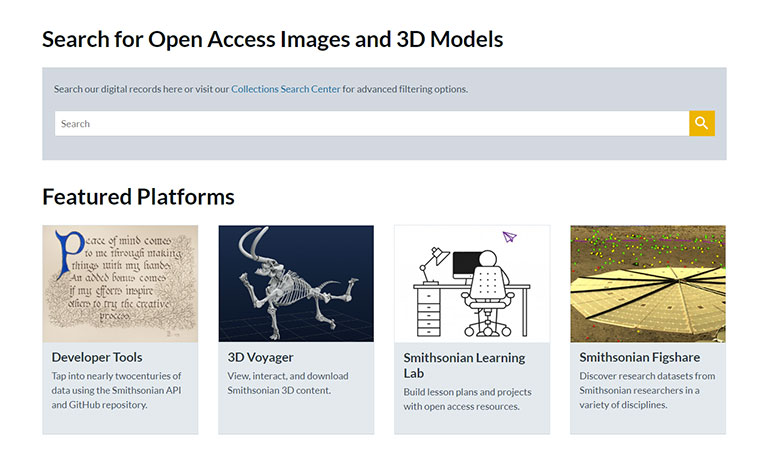The image size is (770, 453).
Task: Click 'Build lesson plans and projects' description
Action: [468, 399]
